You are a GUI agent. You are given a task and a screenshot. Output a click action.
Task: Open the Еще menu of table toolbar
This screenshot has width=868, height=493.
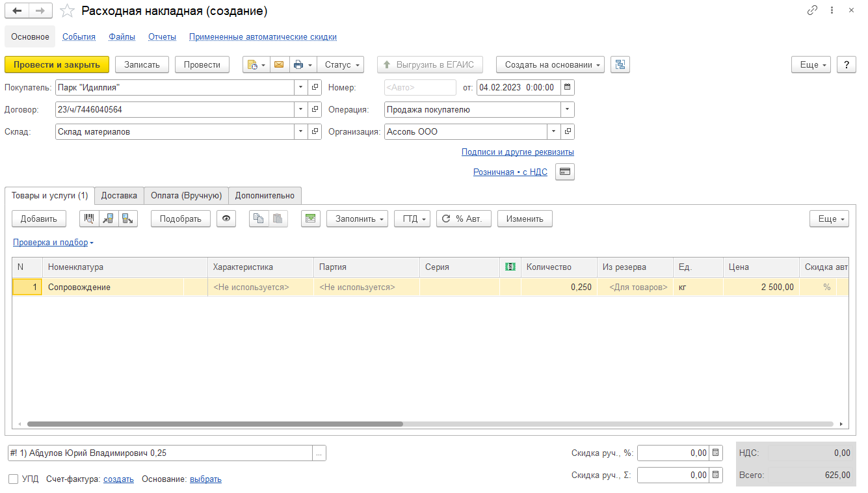pos(829,219)
